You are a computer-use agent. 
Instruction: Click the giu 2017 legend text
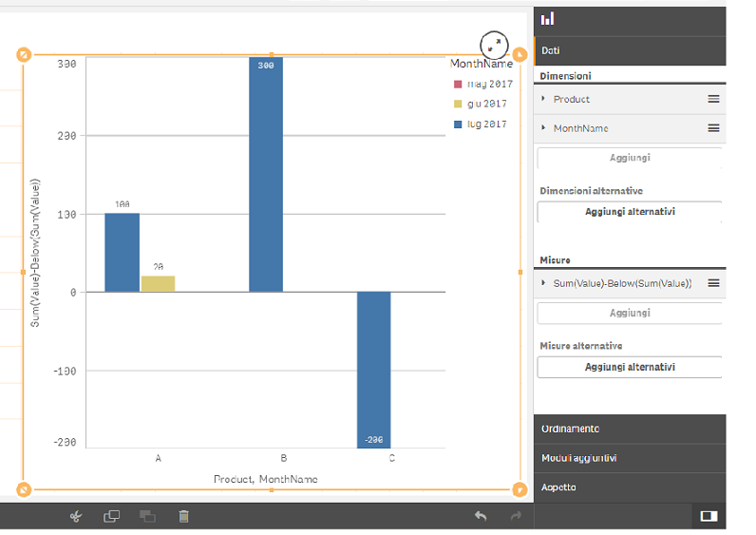click(487, 104)
